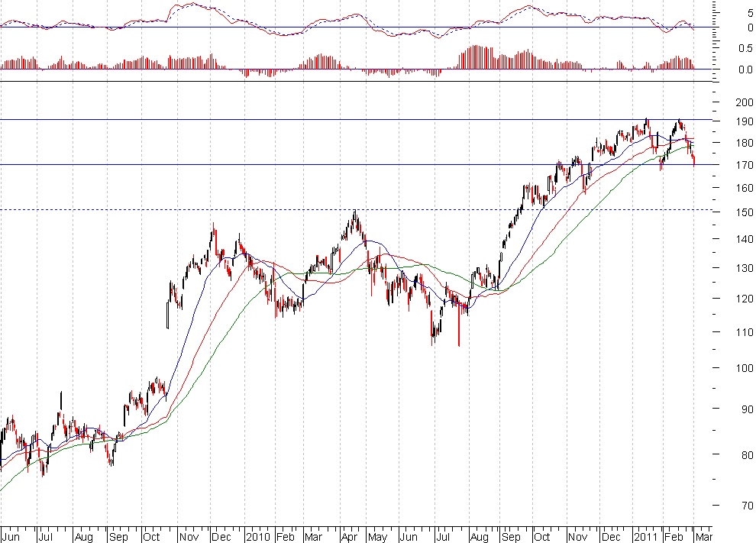Click the dashed blue horizontal line at 150
The image size is (756, 543).
(356, 210)
